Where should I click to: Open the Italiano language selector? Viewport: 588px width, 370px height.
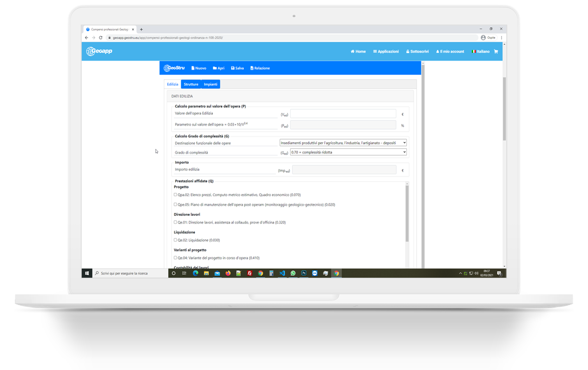click(480, 51)
